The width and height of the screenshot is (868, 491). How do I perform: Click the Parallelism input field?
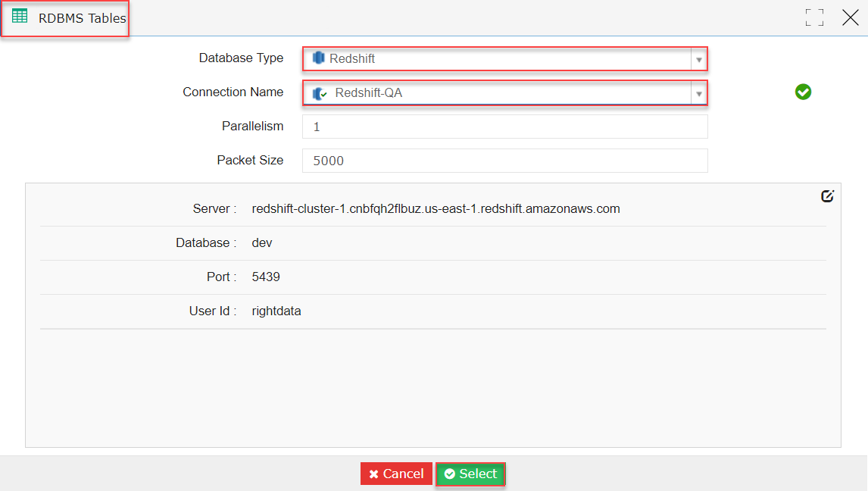[505, 127]
